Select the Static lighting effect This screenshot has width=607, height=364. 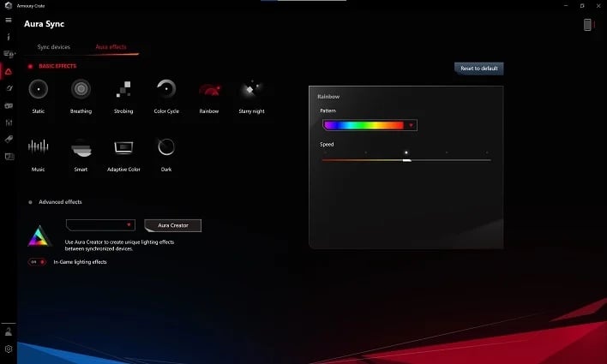[39, 89]
